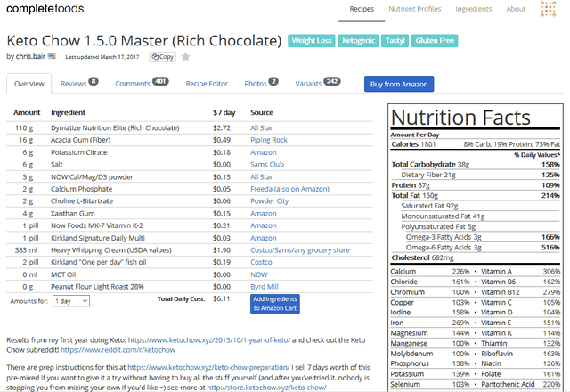
Task: Click the Ketogenic tag
Action: (x=358, y=41)
